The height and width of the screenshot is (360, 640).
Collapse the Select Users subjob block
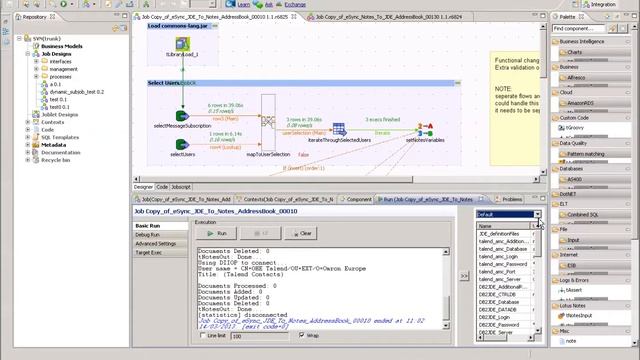pos(458,83)
